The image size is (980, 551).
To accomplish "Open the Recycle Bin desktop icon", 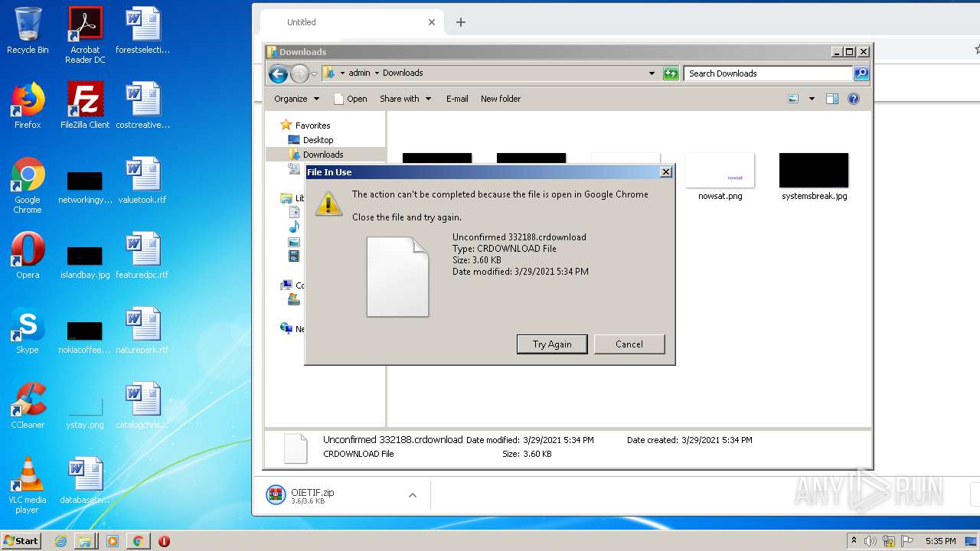I will click(x=28, y=31).
